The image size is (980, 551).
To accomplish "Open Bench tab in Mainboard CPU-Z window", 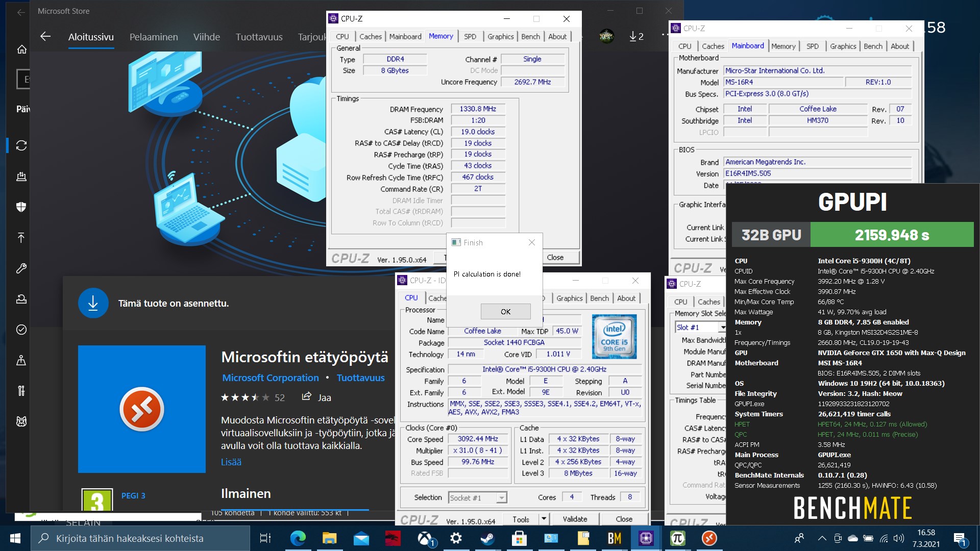I will [873, 46].
